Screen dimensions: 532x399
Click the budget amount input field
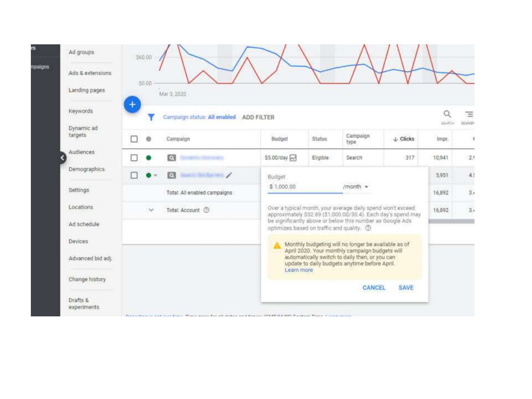[305, 187]
